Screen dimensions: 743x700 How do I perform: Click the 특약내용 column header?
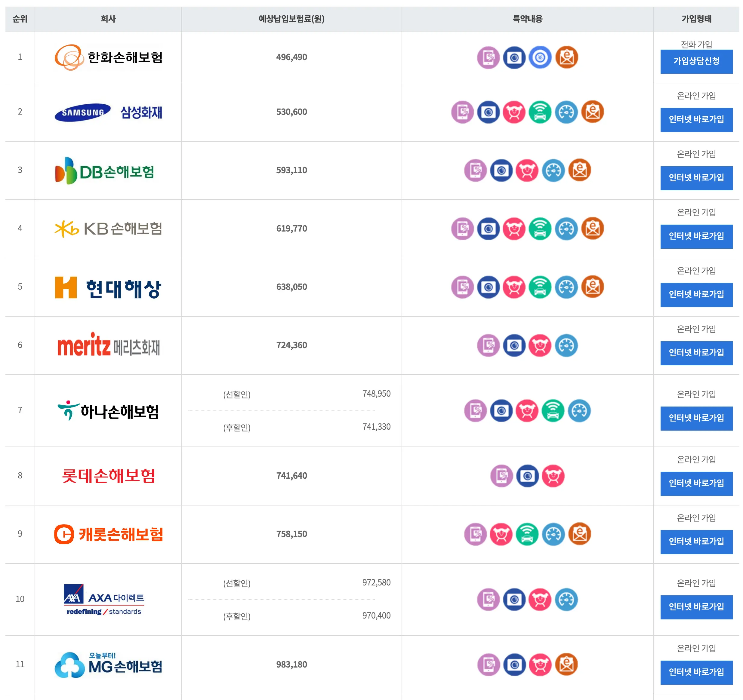(x=527, y=19)
